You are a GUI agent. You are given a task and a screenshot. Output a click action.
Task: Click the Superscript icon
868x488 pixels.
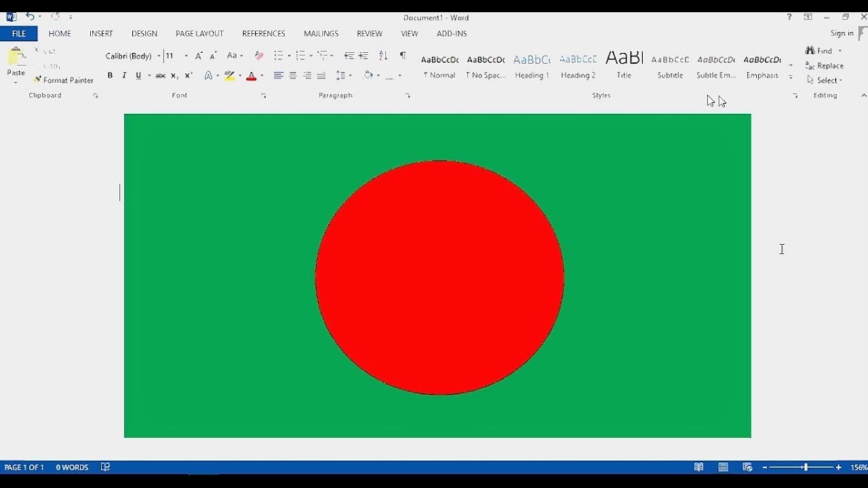pyautogui.click(x=188, y=75)
